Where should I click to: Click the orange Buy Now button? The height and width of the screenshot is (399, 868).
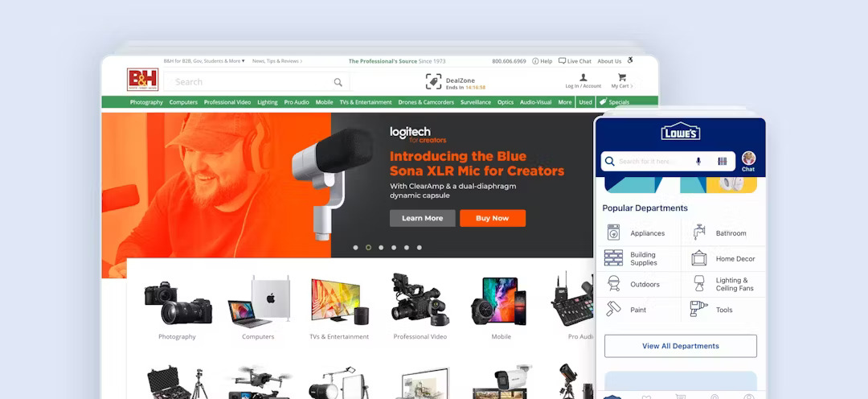(x=492, y=218)
